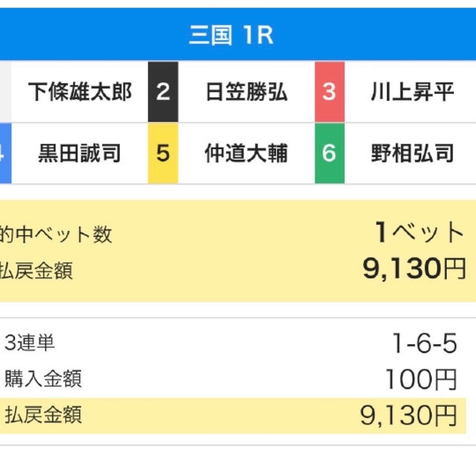Select the 三国 1R race header
The height and width of the screenshot is (460, 476).
pyautogui.click(x=231, y=36)
